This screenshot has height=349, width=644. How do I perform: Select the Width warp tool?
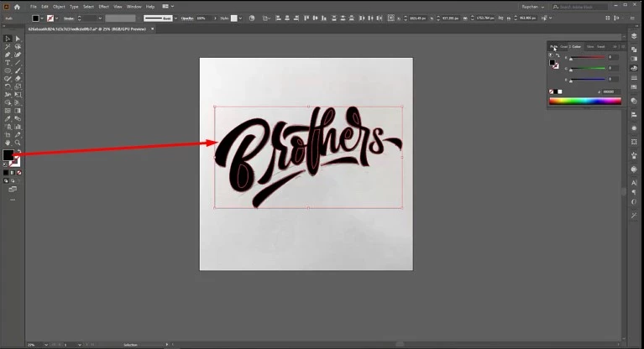(x=8, y=95)
